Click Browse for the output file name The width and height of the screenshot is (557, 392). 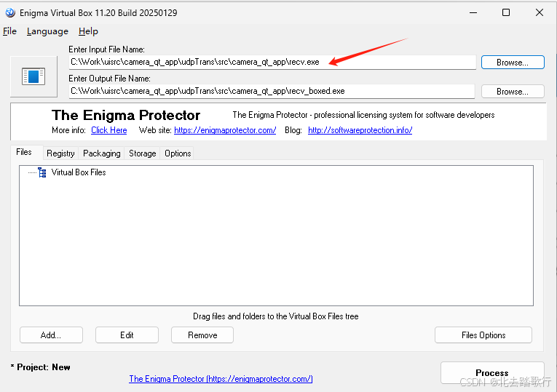[513, 92]
